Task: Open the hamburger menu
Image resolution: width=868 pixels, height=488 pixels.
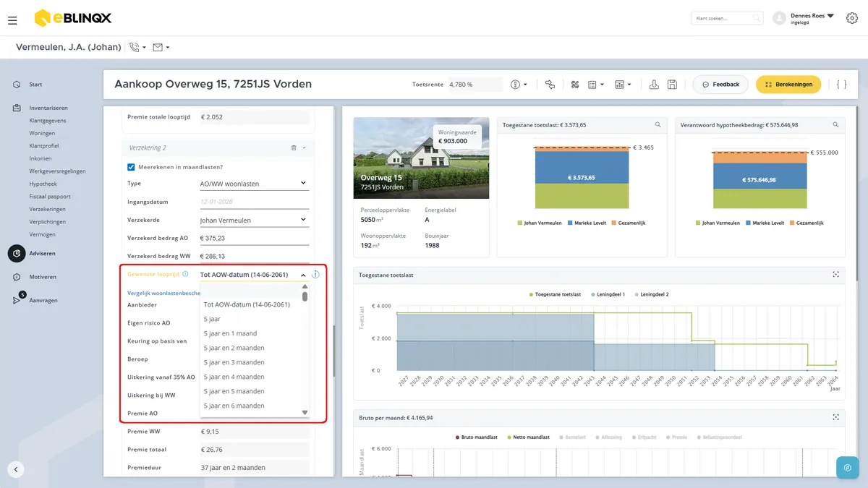Action: (12, 20)
